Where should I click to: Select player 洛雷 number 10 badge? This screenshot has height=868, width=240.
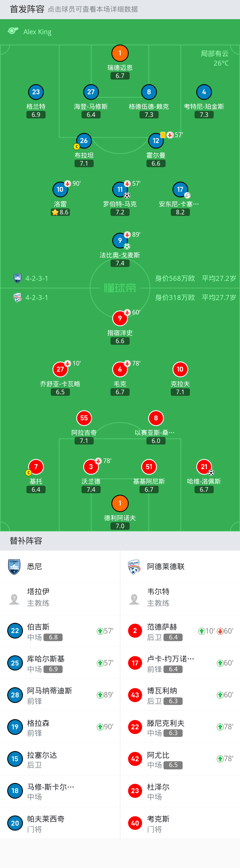click(x=60, y=189)
